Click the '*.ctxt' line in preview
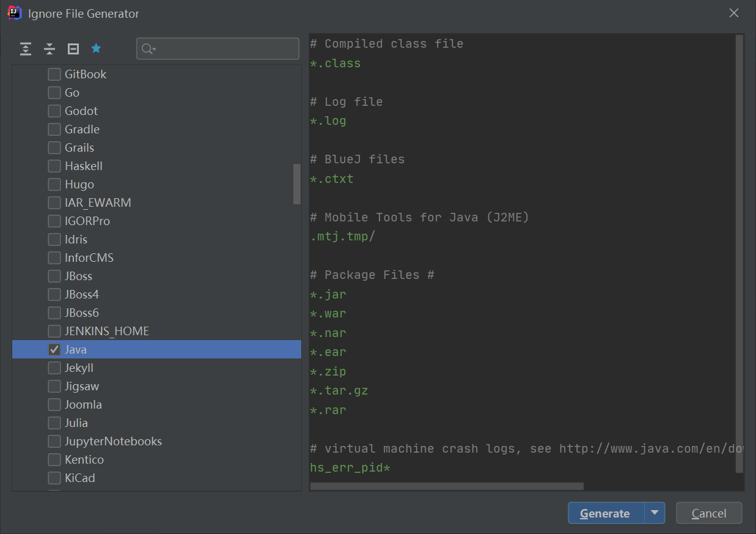The image size is (756, 534). tap(332, 179)
